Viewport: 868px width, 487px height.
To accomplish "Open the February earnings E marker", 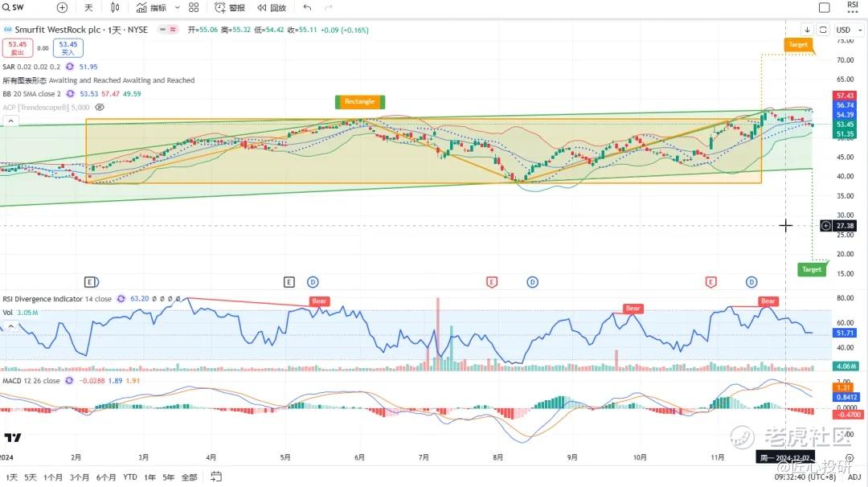I will (90, 282).
